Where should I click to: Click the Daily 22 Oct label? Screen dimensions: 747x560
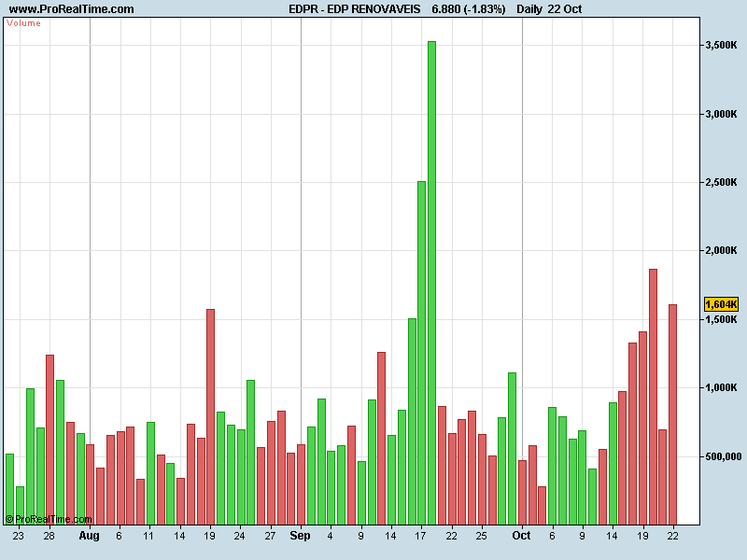(549, 9)
